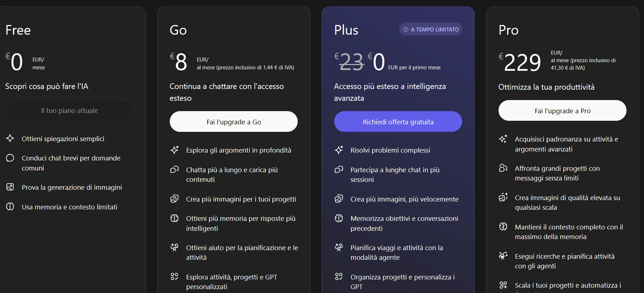The height and width of the screenshot is (293, 644).
Task: Click the image icon beside "Crea immagini di qualità elevata"
Action: point(503,197)
